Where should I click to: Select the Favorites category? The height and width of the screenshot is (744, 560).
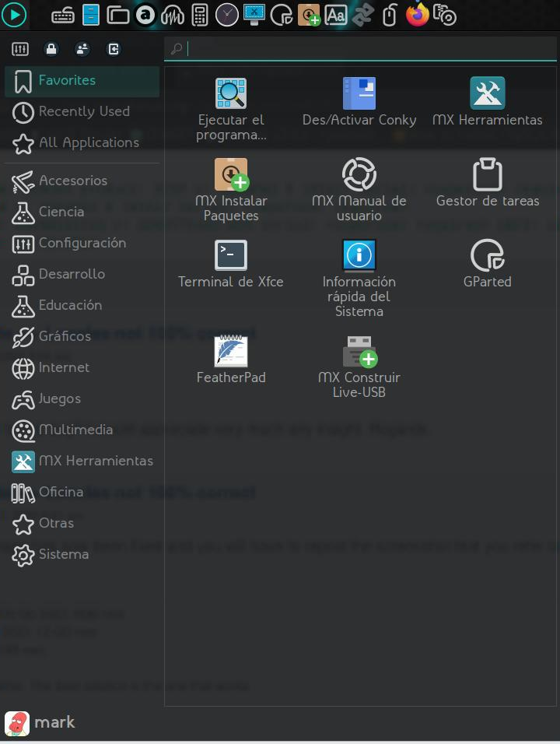pyautogui.click(x=82, y=81)
